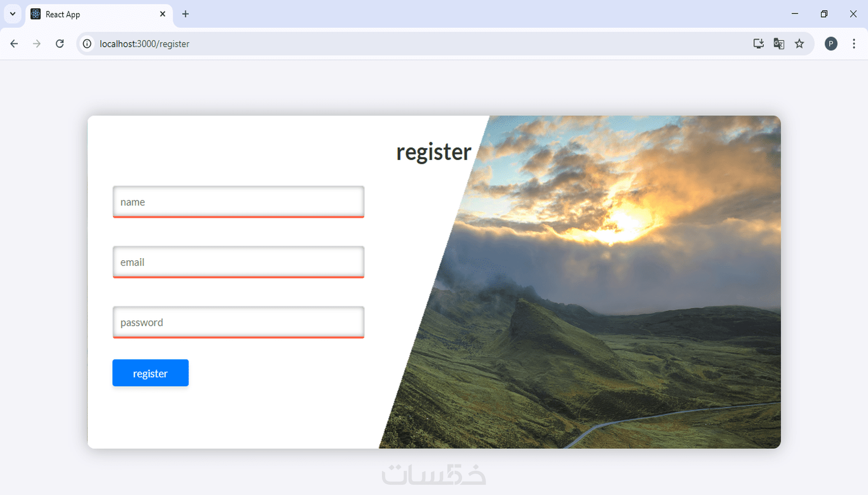The height and width of the screenshot is (495, 868).
Task: Close the React App tab
Action: [162, 14]
